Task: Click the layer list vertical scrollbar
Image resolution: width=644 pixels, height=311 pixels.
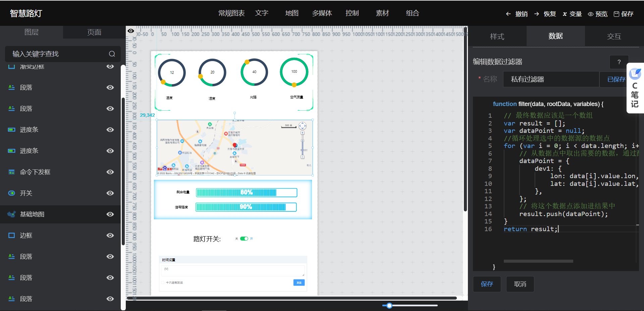Action: click(x=123, y=171)
